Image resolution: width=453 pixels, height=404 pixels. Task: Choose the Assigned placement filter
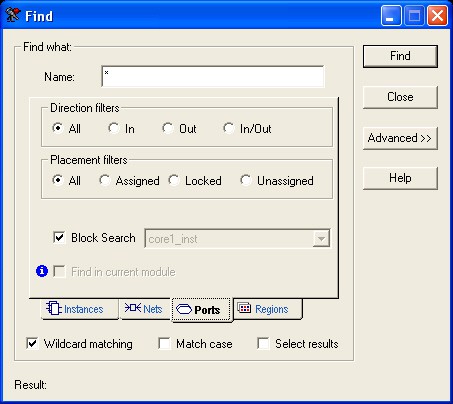pos(105,180)
